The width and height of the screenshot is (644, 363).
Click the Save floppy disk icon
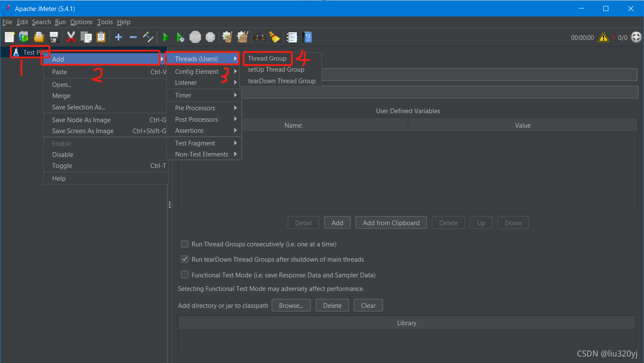coord(54,37)
